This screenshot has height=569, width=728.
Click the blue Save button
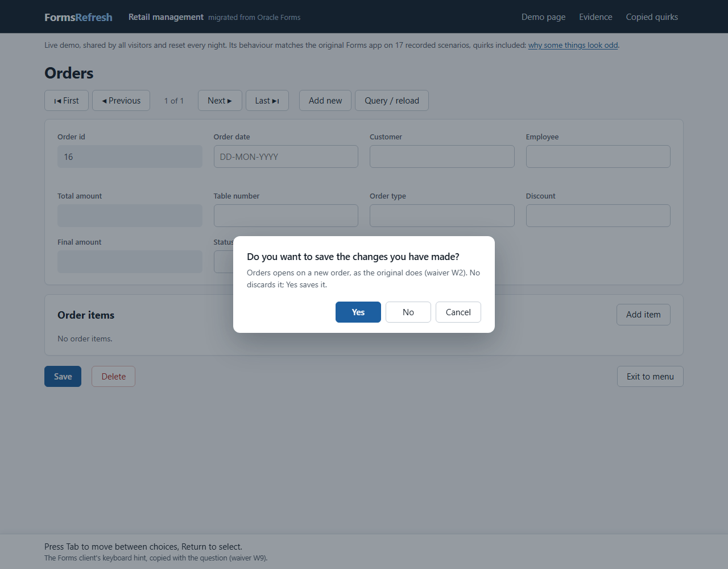63,376
